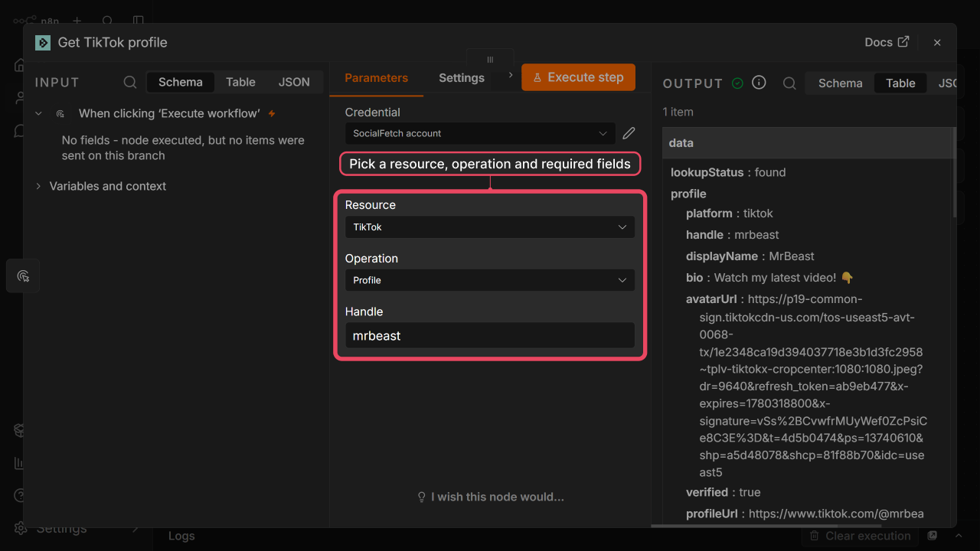Grab the panel drag handle above tabs
The height and width of the screenshot is (551, 980).
(490, 60)
